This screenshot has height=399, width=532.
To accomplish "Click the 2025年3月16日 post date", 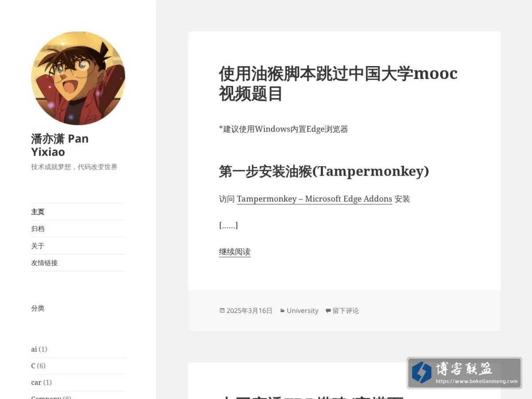I will pyautogui.click(x=249, y=311).
